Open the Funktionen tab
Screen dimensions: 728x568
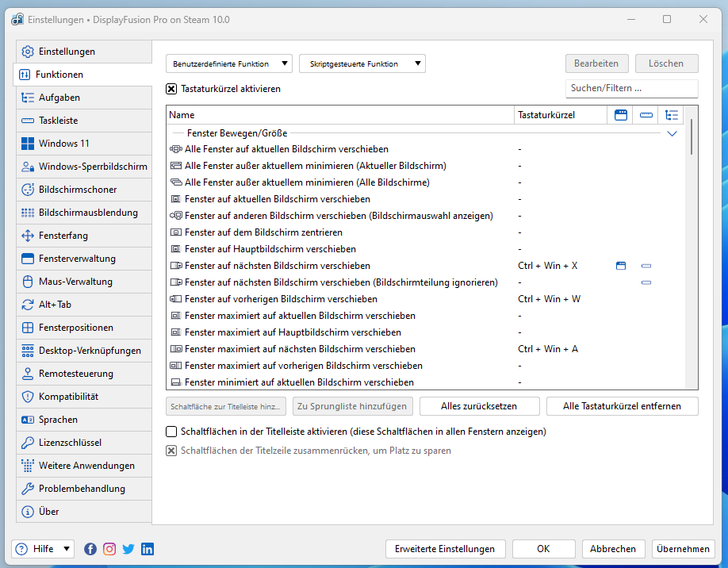(x=82, y=75)
